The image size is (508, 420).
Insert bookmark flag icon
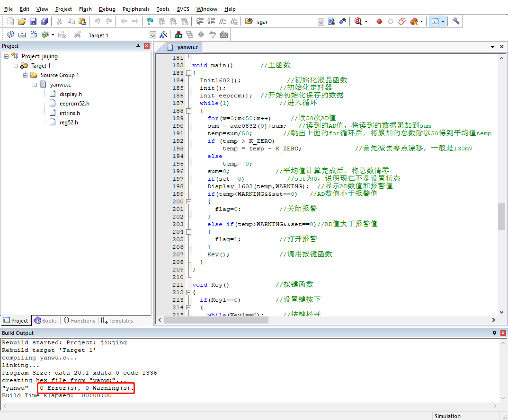tap(150, 22)
